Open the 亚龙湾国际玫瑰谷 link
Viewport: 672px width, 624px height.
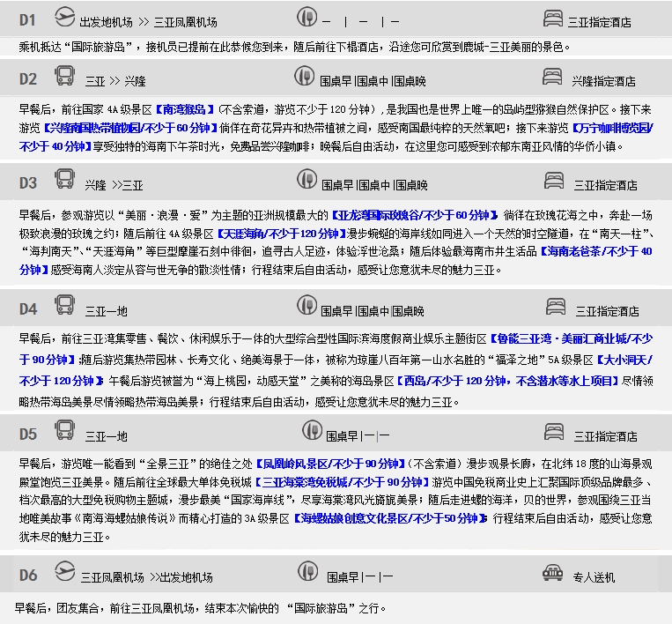[x=414, y=214]
